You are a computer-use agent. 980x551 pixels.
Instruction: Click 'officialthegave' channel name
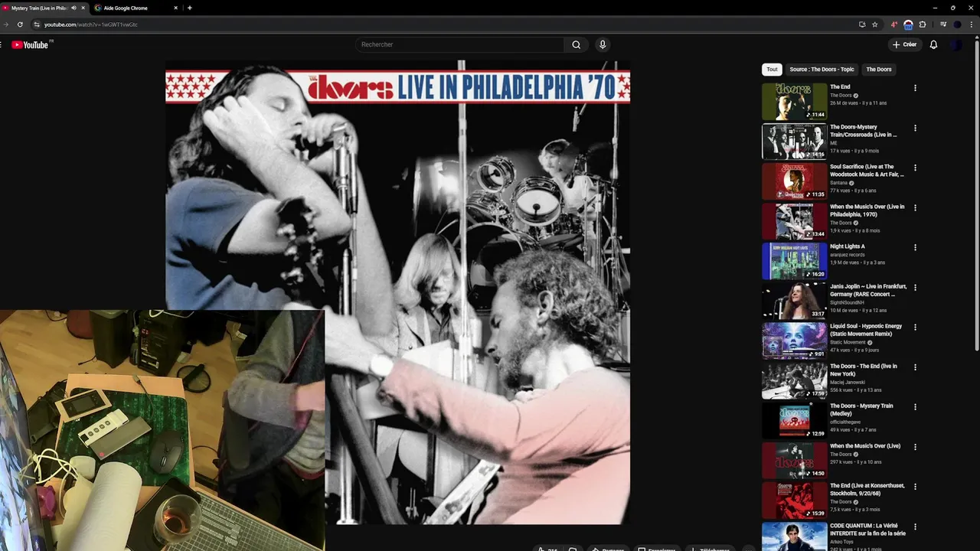pyautogui.click(x=845, y=422)
